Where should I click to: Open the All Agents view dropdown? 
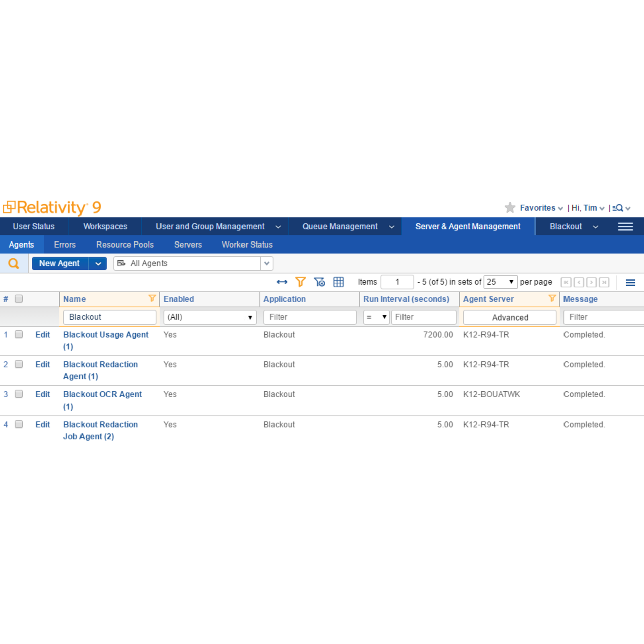pos(267,263)
